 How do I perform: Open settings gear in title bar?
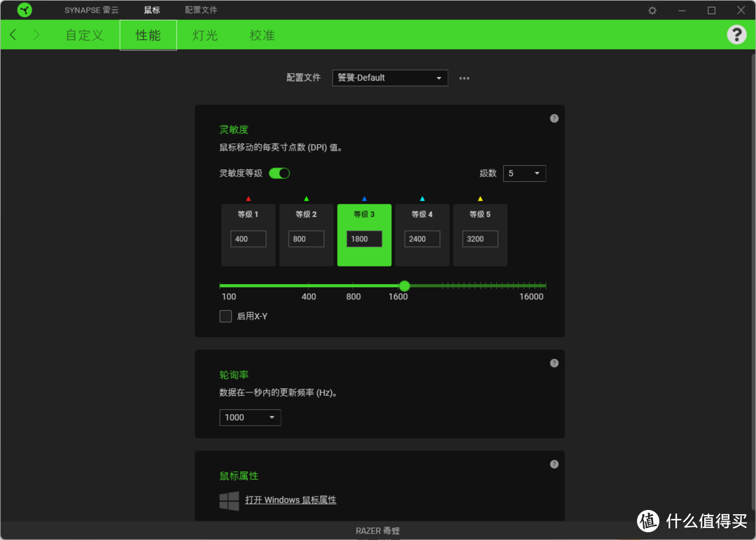(652, 10)
